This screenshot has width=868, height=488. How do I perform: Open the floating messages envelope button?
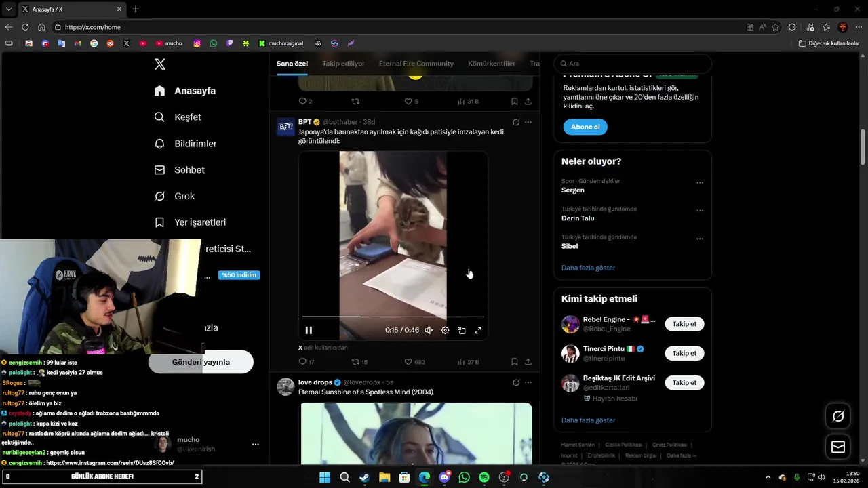click(x=838, y=447)
